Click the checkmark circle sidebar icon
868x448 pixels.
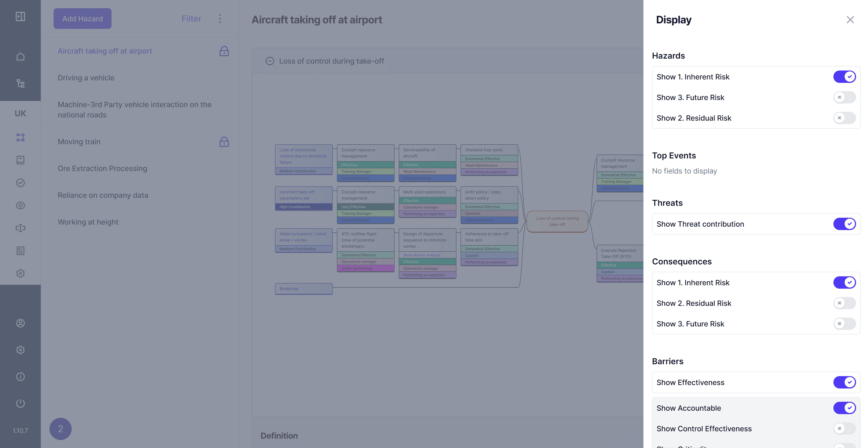click(x=20, y=183)
